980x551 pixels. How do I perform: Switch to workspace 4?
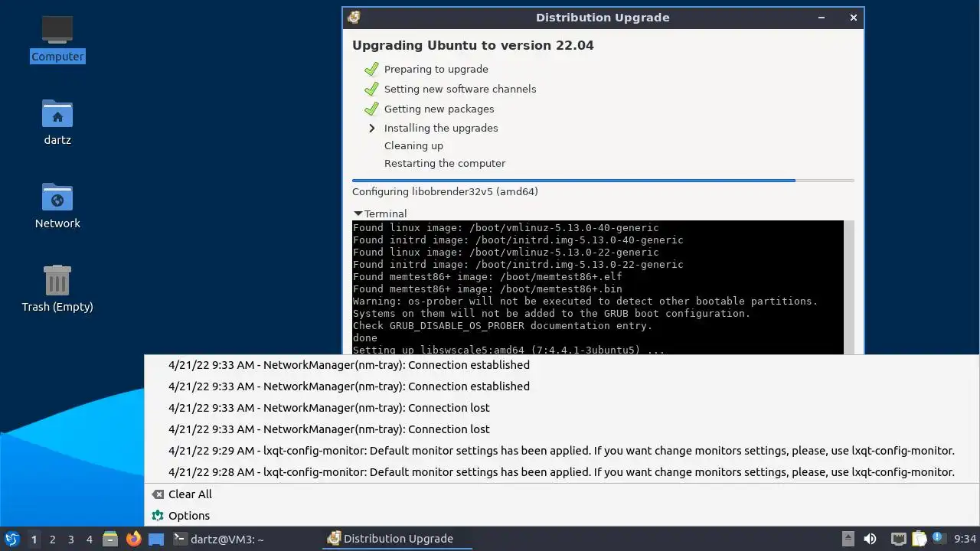89,539
